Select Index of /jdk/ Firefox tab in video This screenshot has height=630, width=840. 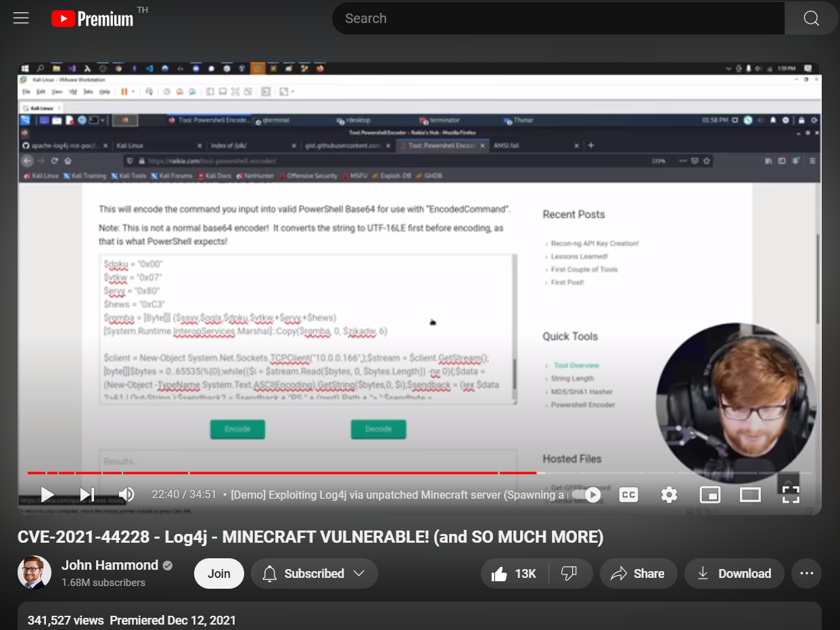pyautogui.click(x=252, y=145)
